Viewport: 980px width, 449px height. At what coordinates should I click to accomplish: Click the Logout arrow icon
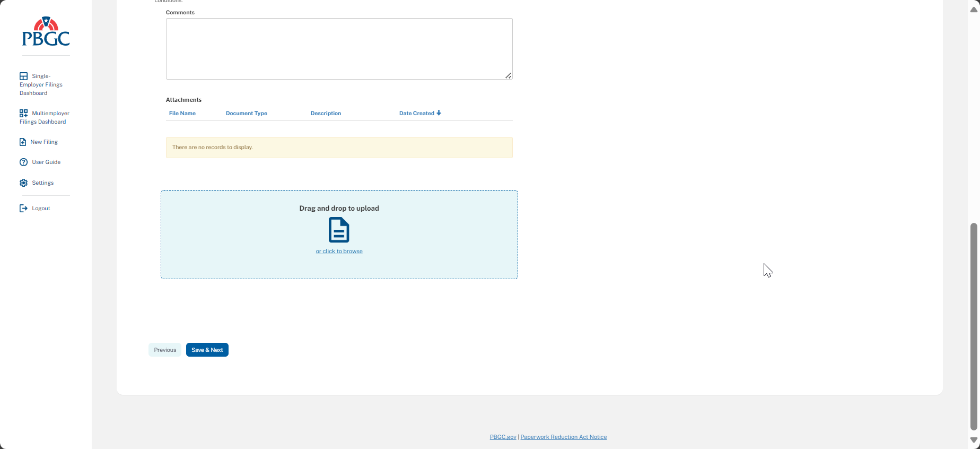pyautogui.click(x=23, y=208)
